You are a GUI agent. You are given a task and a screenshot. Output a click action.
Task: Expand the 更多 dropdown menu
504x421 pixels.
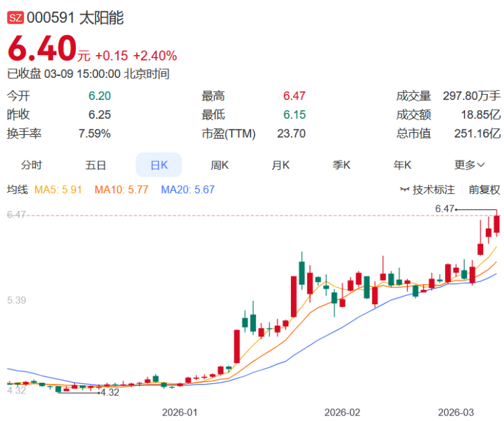pos(469,165)
